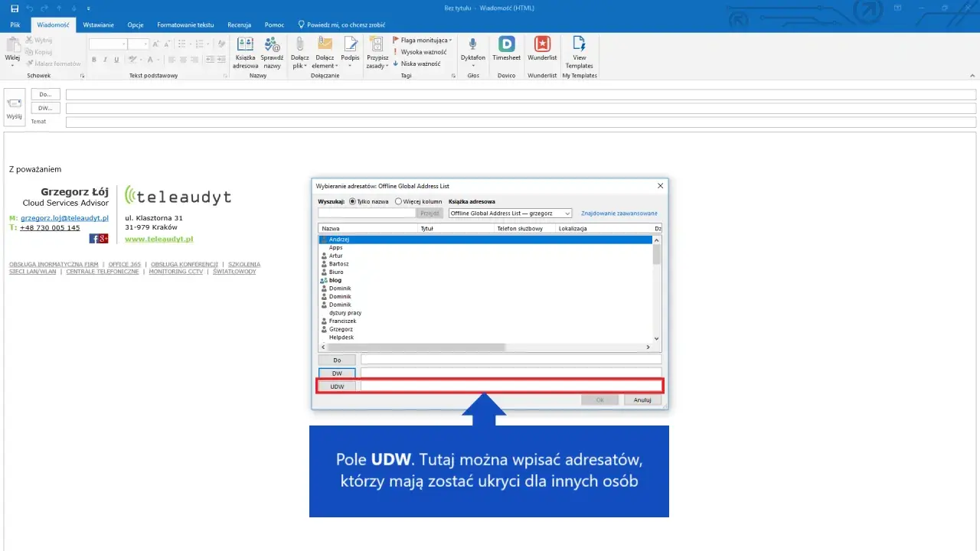Click the UDW recipients input field
Image resolution: width=980 pixels, height=551 pixels.
pos(511,386)
